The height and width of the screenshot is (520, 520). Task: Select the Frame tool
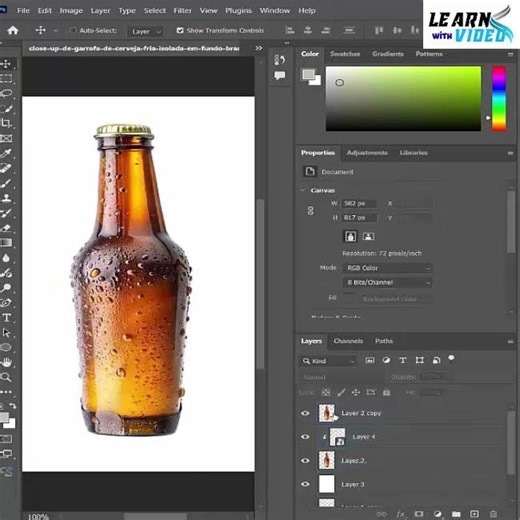[x=6, y=138]
